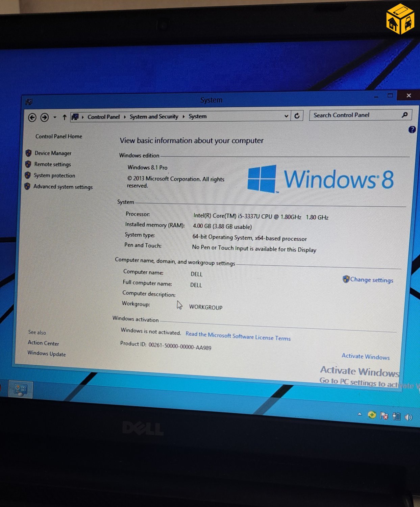Click the Search Control Panel field

(x=355, y=115)
